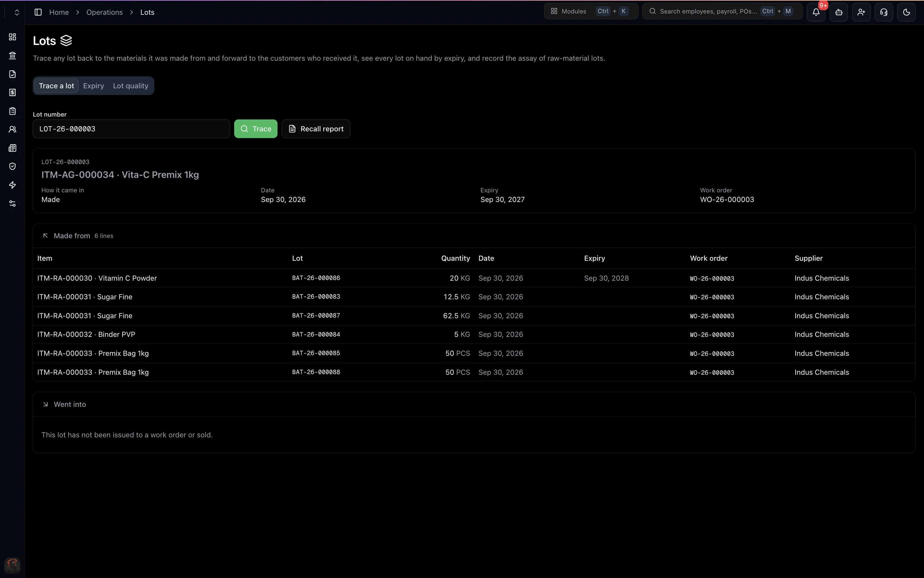This screenshot has width=924, height=578.
Task: Click lot BAT-26-000088
Action: tap(316, 372)
